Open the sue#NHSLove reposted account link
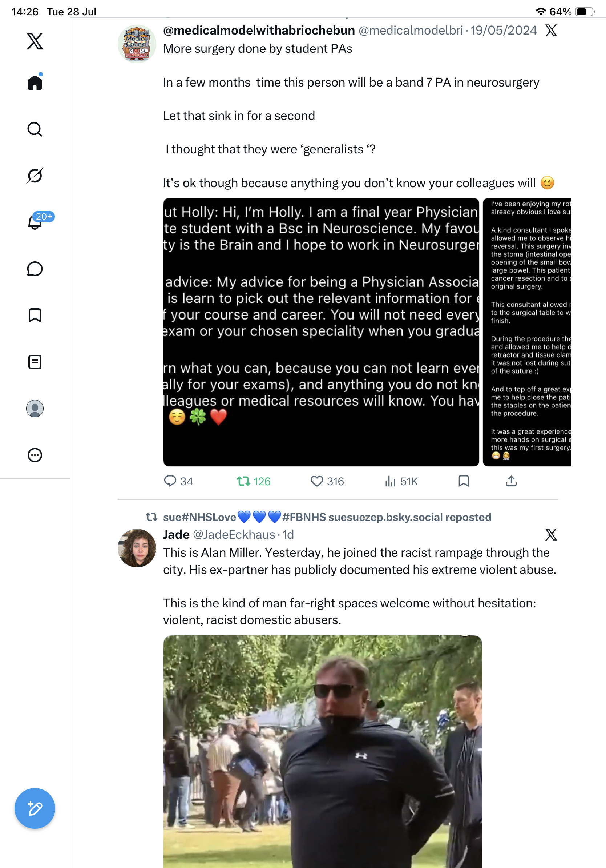 327,517
